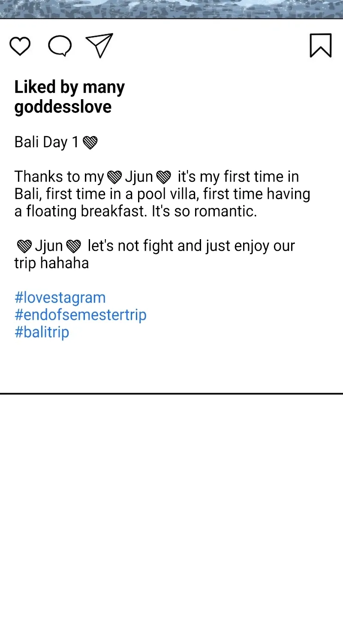
Task: Tap the heart emoji after Bali Day 1
Action: pyautogui.click(x=90, y=143)
